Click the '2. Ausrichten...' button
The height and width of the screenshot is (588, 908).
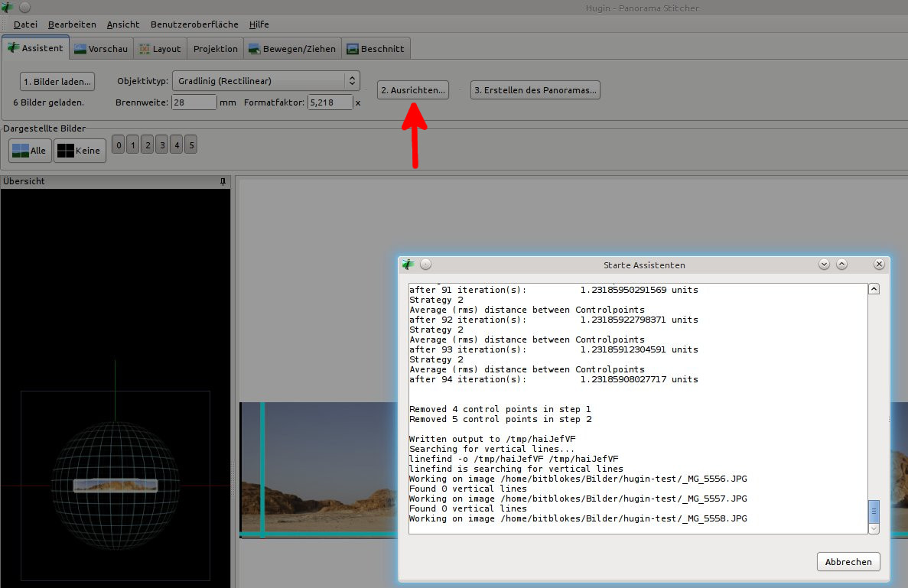click(413, 89)
